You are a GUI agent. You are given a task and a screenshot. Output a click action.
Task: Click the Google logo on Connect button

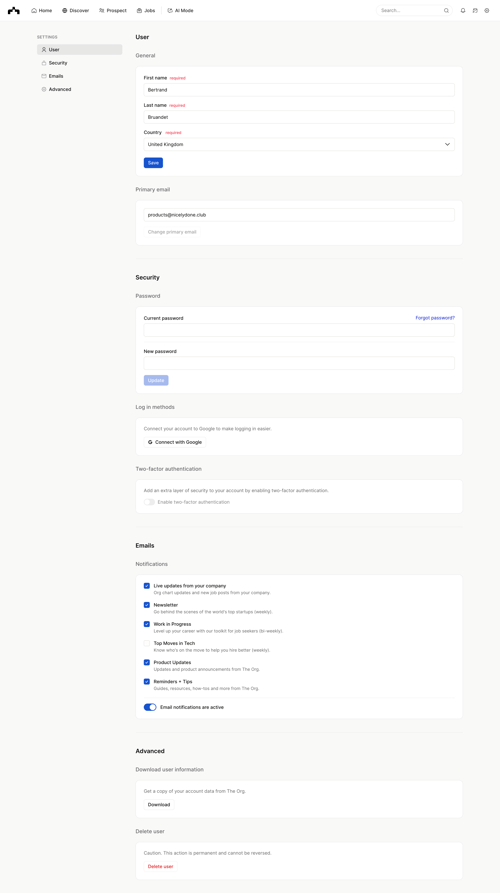coord(150,442)
